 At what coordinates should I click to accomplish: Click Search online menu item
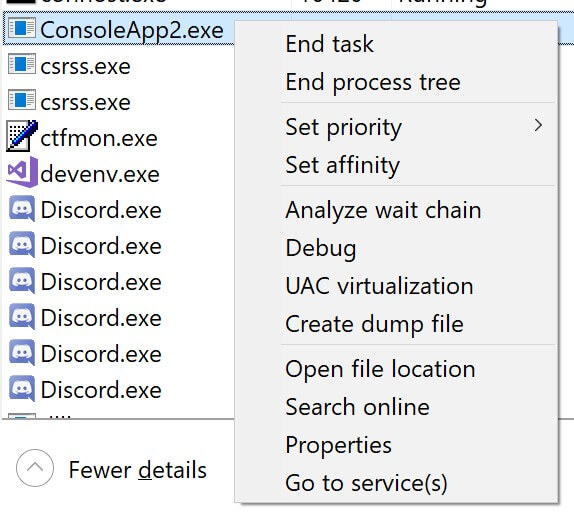396,407
